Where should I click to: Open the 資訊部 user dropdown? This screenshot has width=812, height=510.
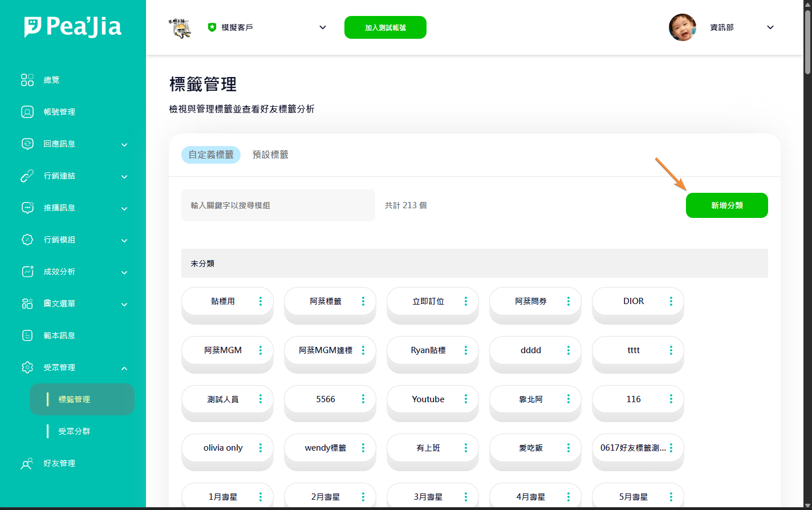(770, 27)
